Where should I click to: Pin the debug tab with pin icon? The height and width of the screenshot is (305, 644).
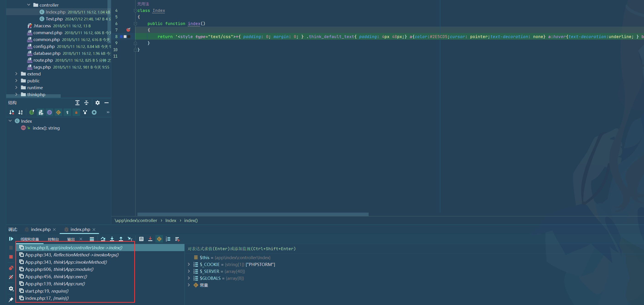click(11, 299)
